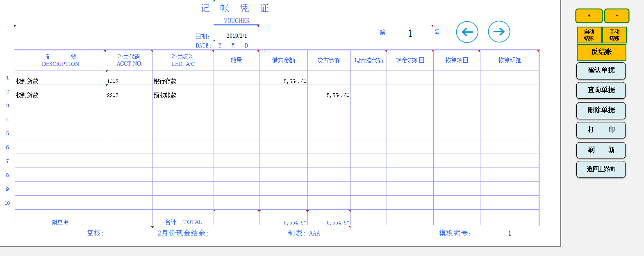Click the 现金流代码 column header
Screen dimensions: 644x256
point(369,60)
